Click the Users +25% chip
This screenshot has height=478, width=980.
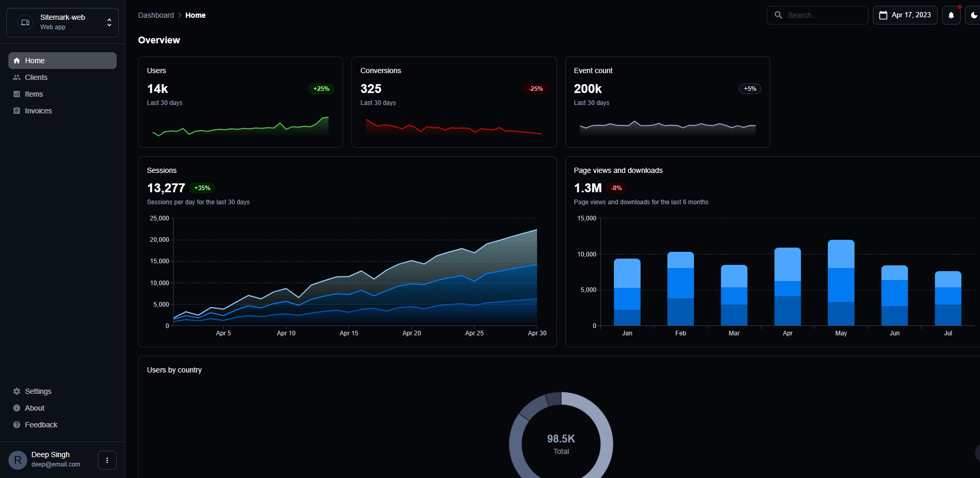[321, 89]
